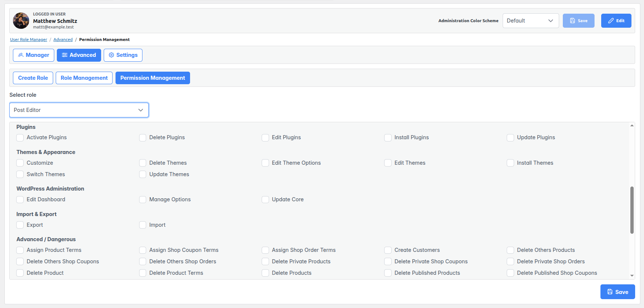This screenshot has height=308, width=644.
Task: Tick the Install Themes checkbox
Action: [x=510, y=163]
